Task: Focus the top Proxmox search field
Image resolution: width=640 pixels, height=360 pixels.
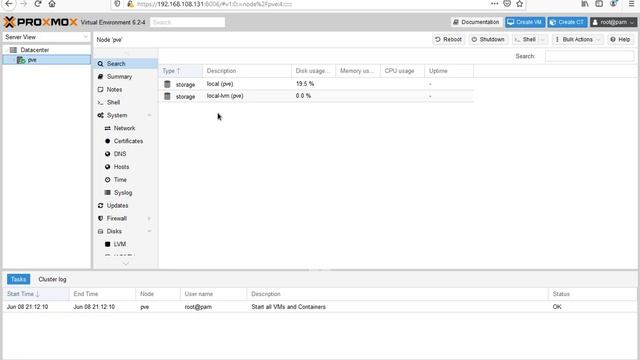Action: [x=187, y=22]
